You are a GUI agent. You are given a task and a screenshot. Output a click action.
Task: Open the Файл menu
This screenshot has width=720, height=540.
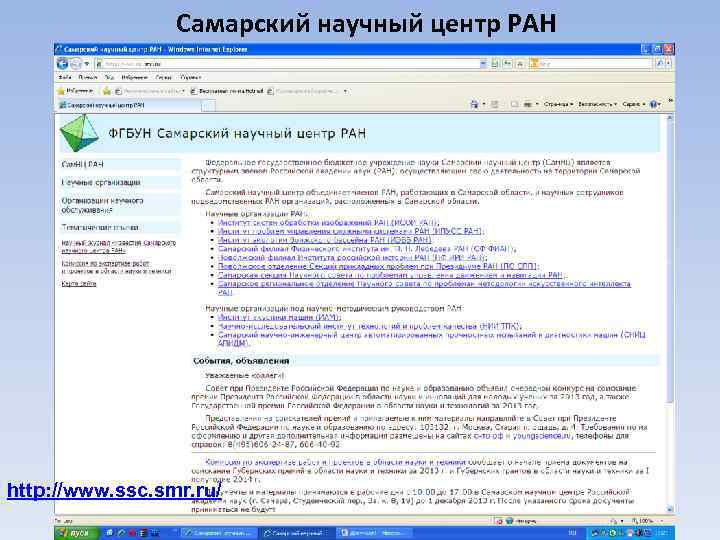(65, 78)
